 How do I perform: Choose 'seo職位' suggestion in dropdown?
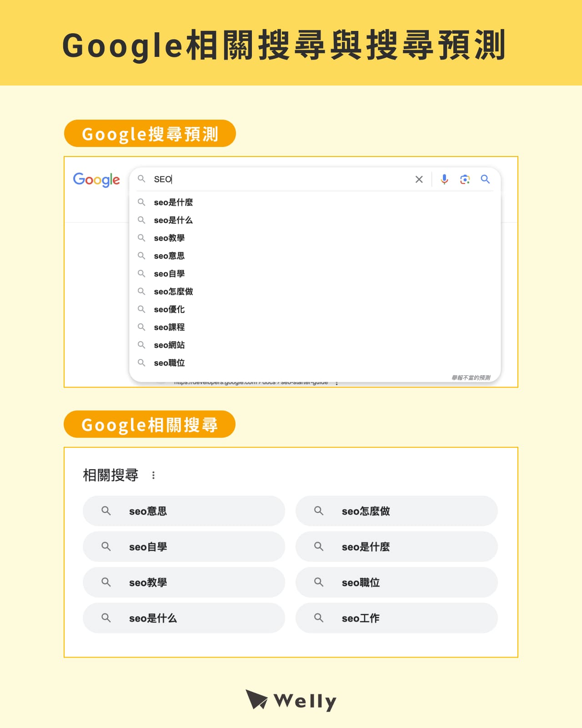coord(315,363)
